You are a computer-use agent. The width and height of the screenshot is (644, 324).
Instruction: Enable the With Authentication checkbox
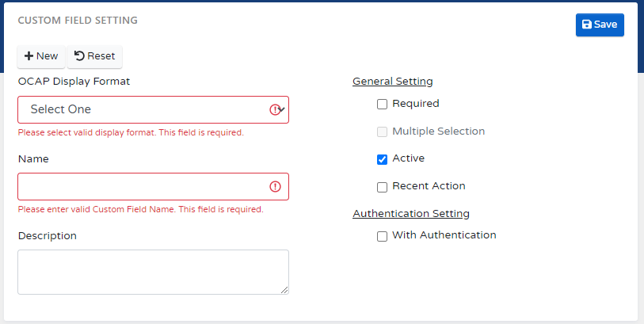pos(383,236)
